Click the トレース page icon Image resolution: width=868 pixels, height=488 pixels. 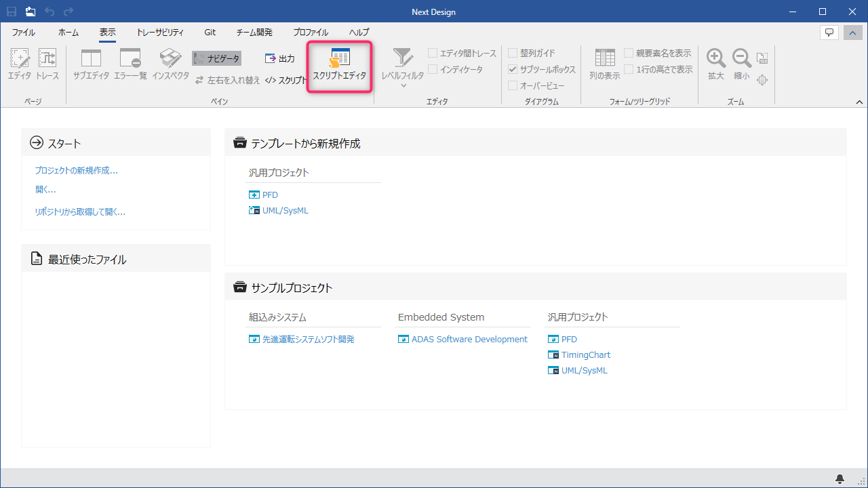coord(47,66)
